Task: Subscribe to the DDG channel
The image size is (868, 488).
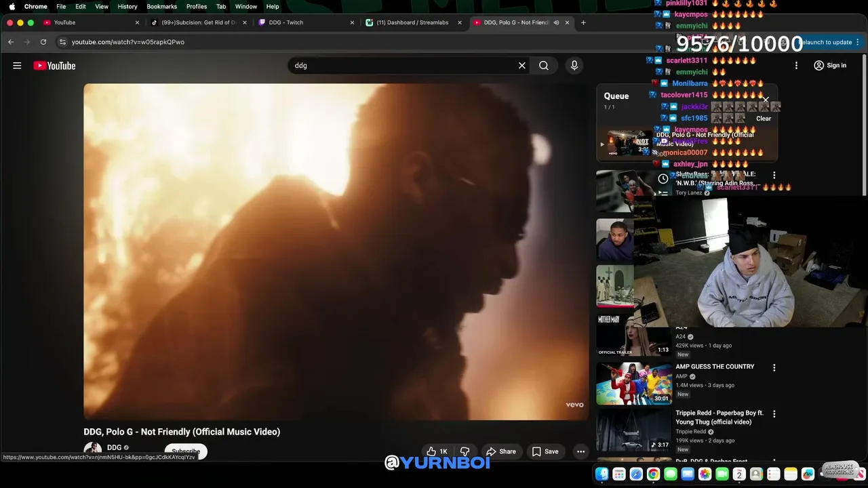Action: [x=186, y=451]
